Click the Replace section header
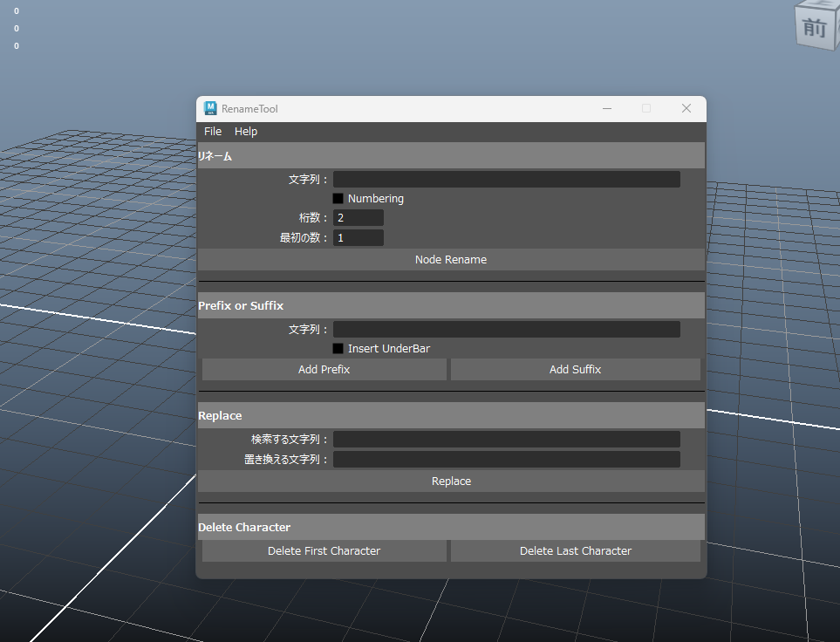The width and height of the screenshot is (840, 642). [x=451, y=415]
